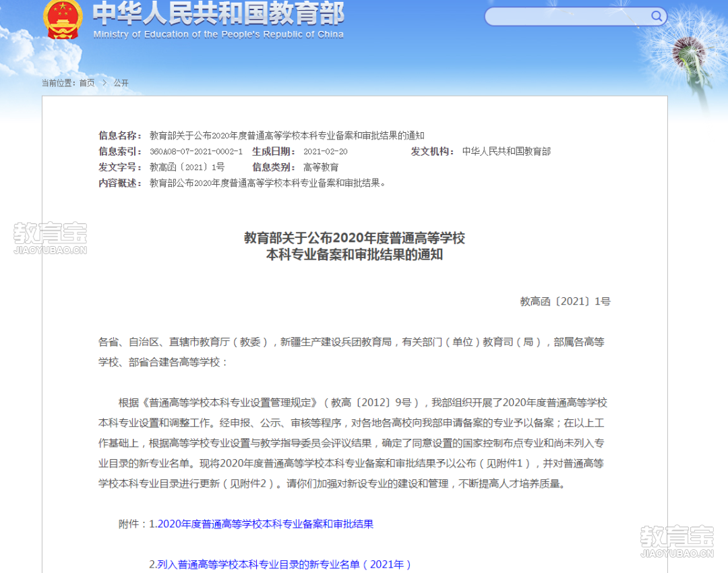Open the 首页 breadcrumb link
The image size is (728, 573).
(87, 83)
